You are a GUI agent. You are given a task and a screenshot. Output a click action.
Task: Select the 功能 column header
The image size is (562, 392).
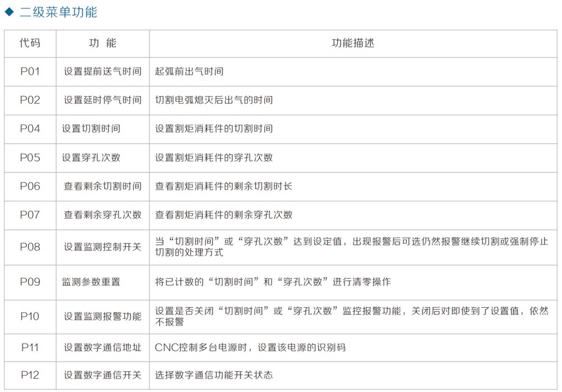[103, 43]
